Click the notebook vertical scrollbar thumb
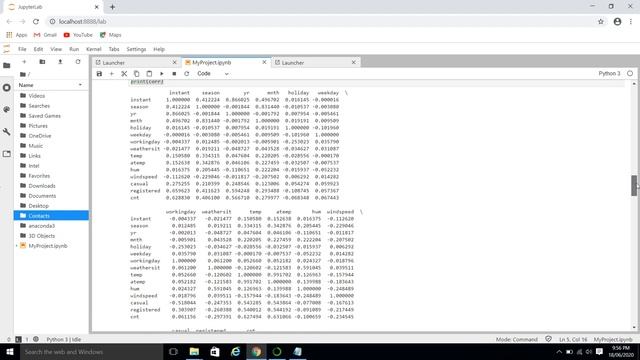640x360 pixels. pyautogui.click(x=634, y=185)
